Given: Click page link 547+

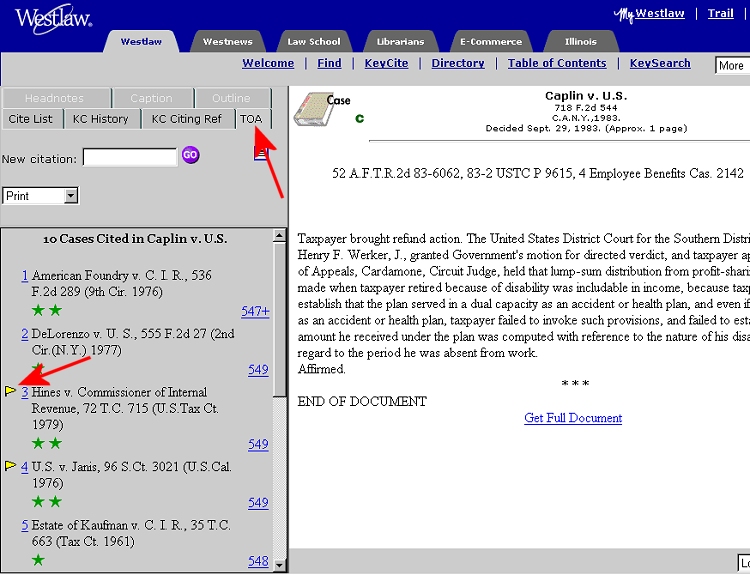Looking at the screenshot, I should (x=255, y=311).
